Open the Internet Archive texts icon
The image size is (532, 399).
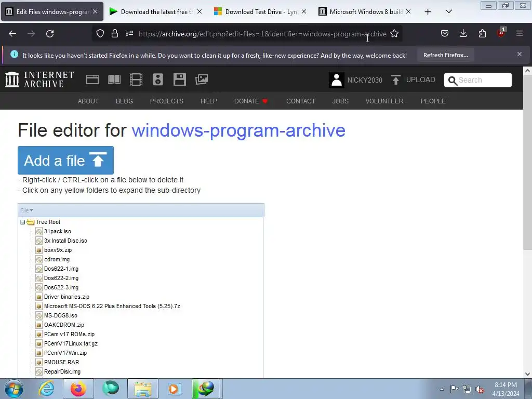coord(114,79)
